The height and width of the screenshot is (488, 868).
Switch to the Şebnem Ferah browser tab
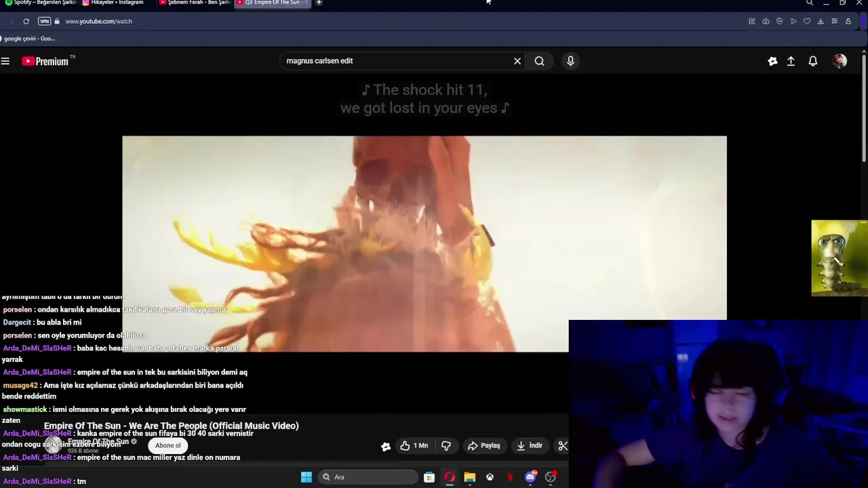195,3
